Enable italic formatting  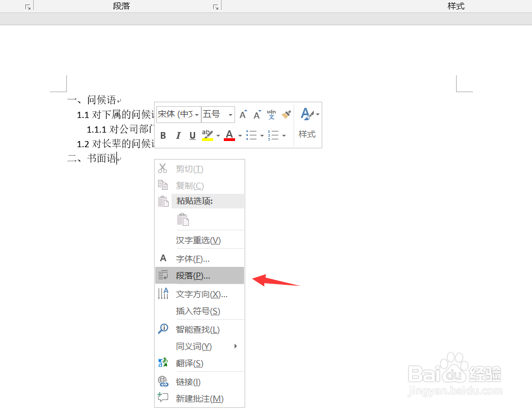(178, 135)
